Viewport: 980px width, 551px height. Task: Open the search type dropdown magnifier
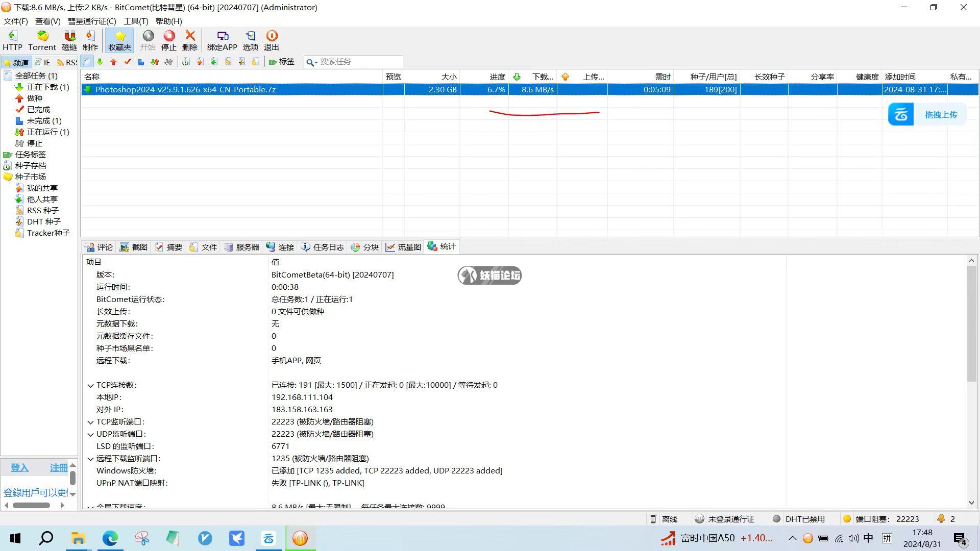tap(311, 62)
